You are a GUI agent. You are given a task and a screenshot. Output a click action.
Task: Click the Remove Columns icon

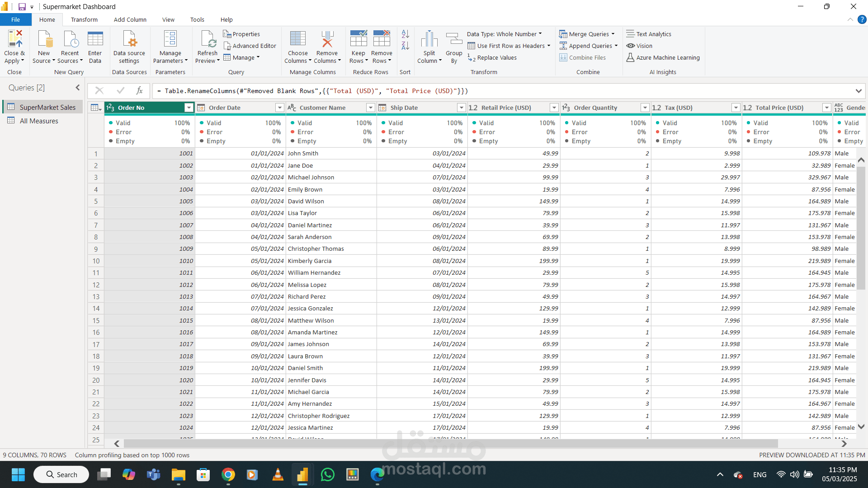[327, 39]
